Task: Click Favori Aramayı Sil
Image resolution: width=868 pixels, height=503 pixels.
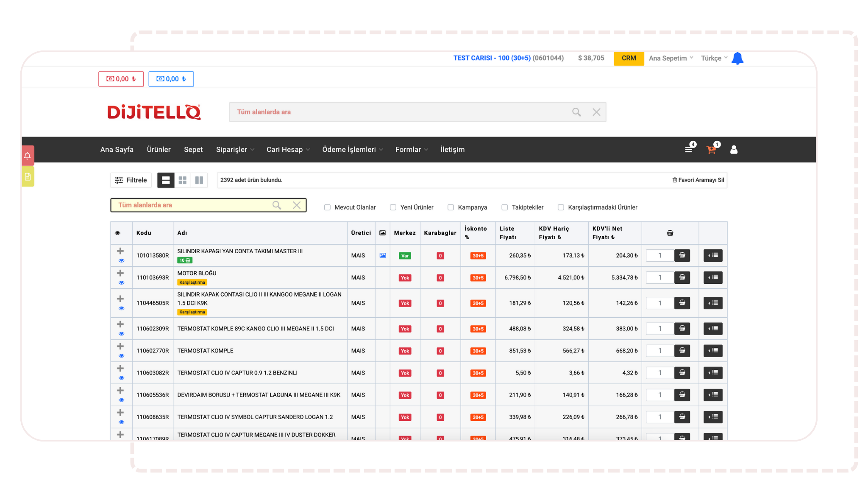Action: pos(698,180)
